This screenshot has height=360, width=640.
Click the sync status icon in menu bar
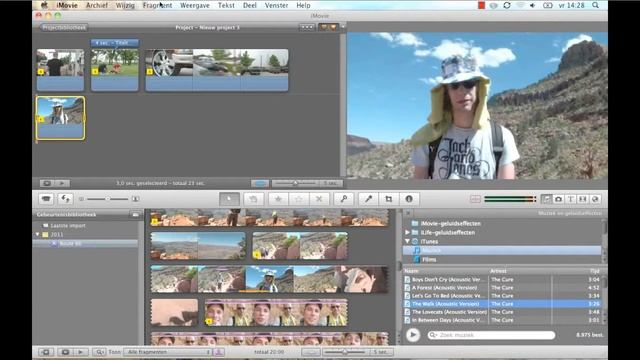tap(507, 5)
